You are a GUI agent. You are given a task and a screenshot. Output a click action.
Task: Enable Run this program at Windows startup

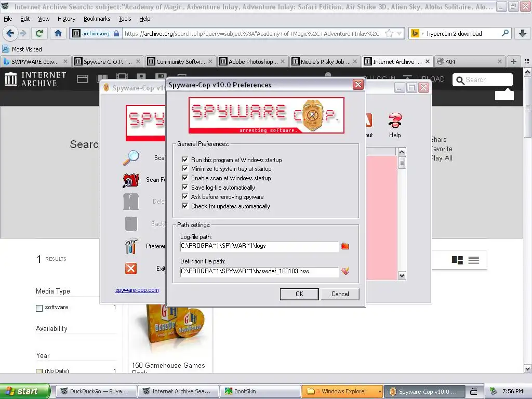point(185,159)
